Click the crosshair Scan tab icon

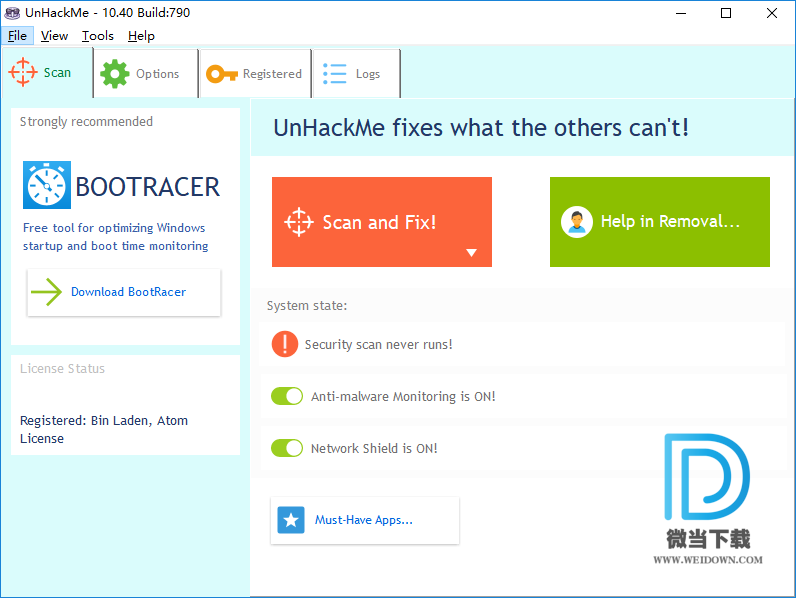click(23, 73)
